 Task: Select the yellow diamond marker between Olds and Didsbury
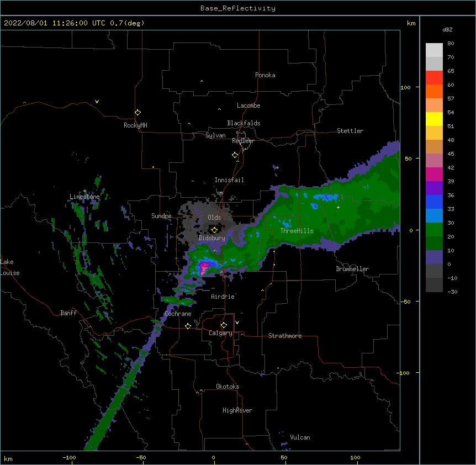(214, 230)
